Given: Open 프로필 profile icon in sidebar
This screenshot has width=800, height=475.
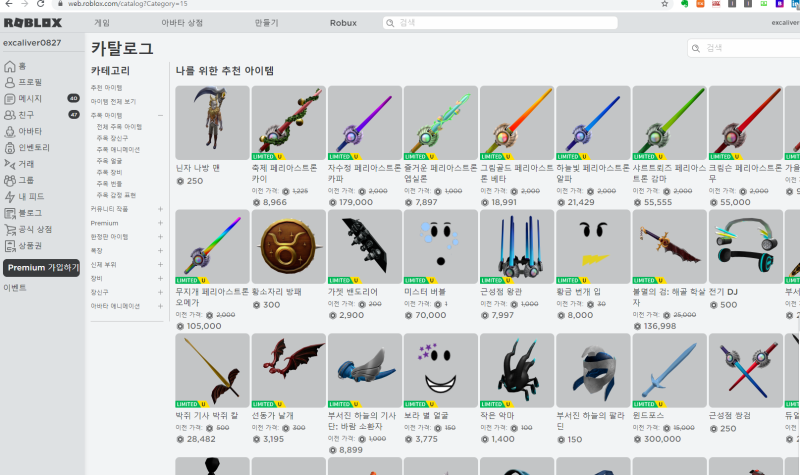Looking at the screenshot, I should (10, 82).
